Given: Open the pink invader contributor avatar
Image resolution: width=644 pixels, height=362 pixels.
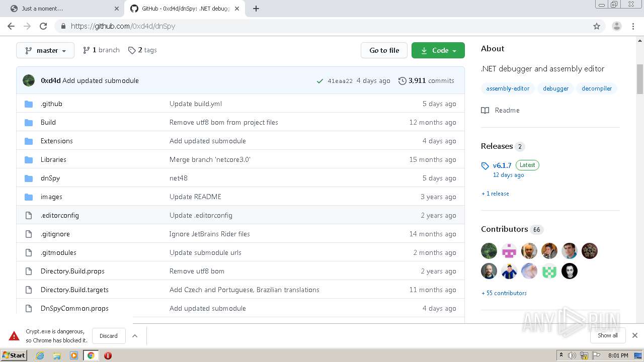Looking at the screenshot, I should pos(509,251).
